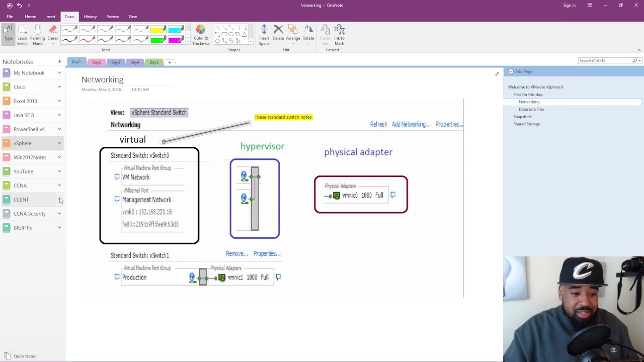Select the Lasso Select tool
644x362 pixels.
(x=22, y=35)
